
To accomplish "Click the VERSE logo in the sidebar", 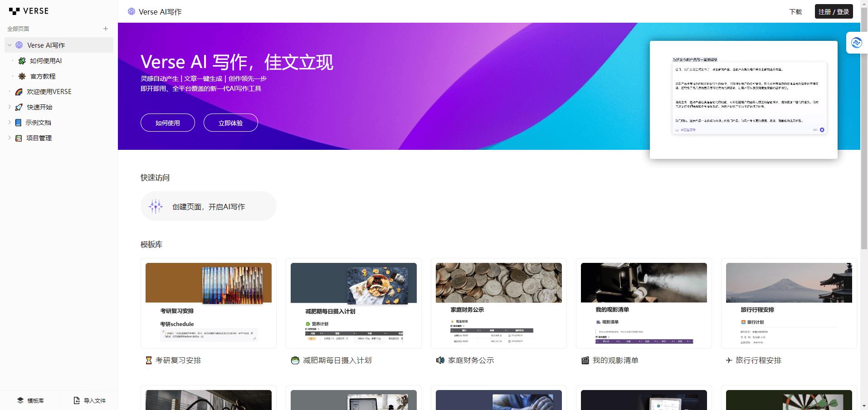I will tap(29, 11).
